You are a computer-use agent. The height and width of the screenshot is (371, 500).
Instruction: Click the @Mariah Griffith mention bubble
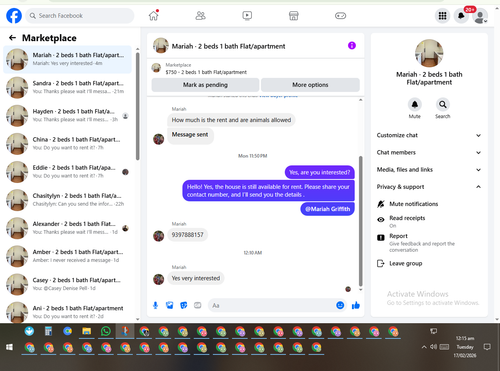click(x=327, y=209)
